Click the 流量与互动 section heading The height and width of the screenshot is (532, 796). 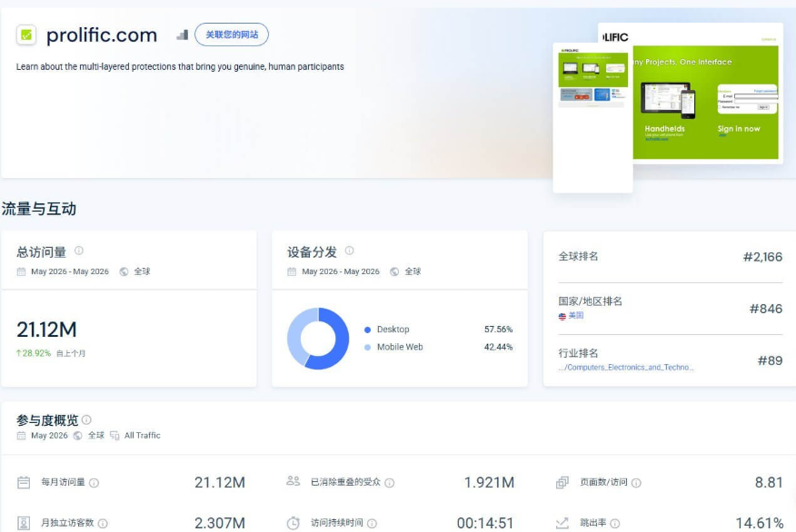[39, 209]
